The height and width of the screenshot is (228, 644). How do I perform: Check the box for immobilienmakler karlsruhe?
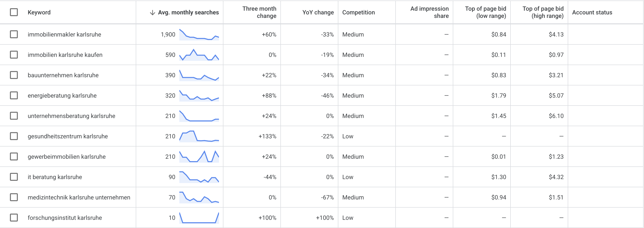[14, 34]
